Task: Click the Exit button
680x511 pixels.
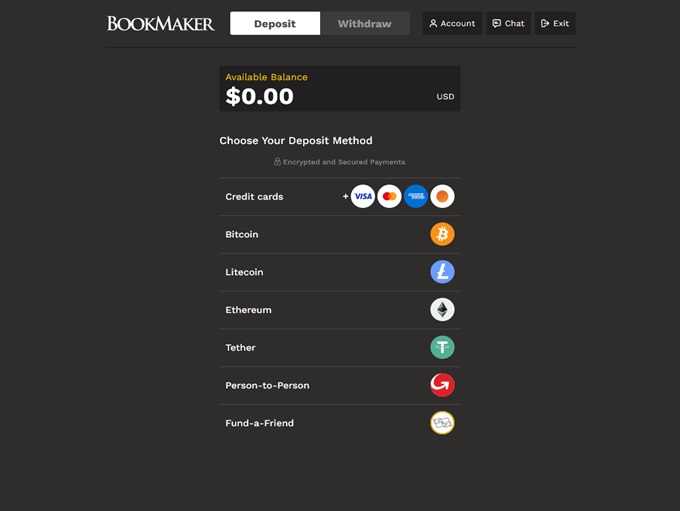Action: click(x=555, y=24)
